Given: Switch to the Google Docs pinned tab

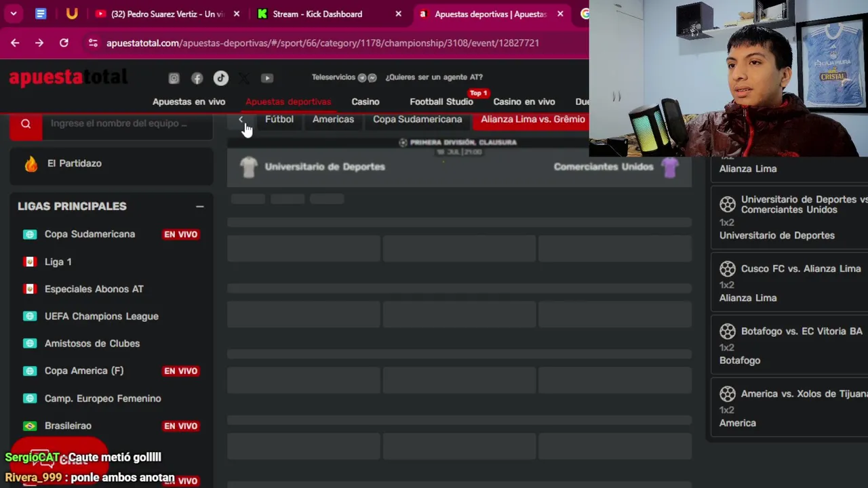Looking at the screenshot, I should tap(41, 14).
